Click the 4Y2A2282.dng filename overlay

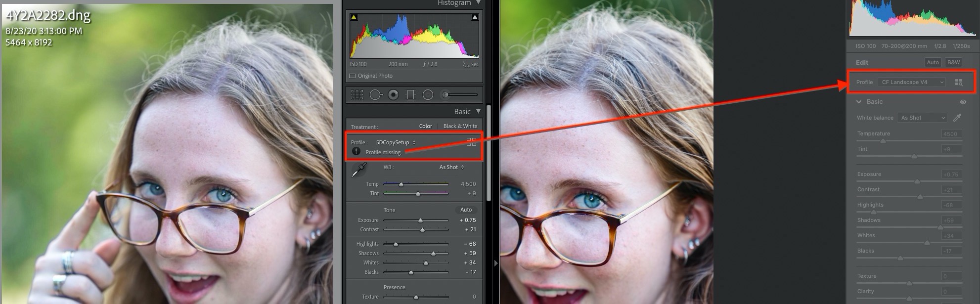pos(48,16)
